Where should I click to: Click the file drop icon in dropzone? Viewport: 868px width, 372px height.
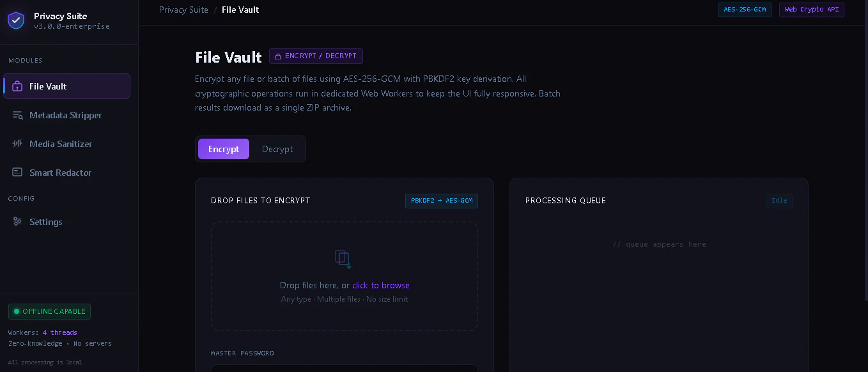coord(344,259)
